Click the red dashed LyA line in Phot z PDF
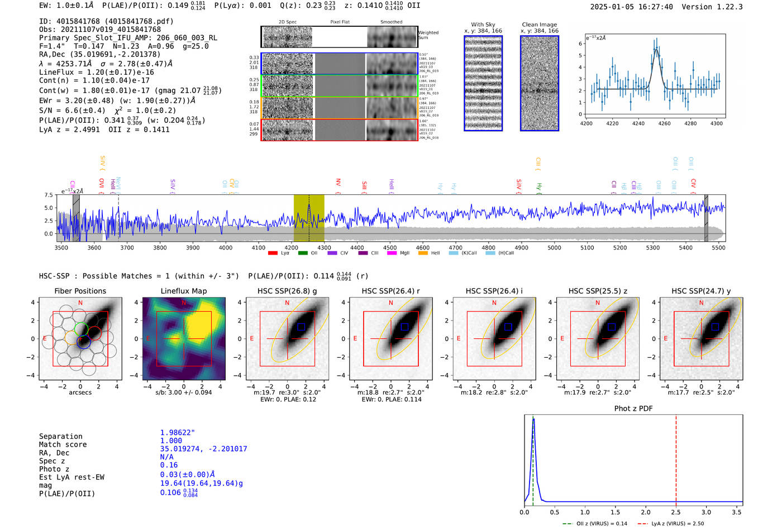Image resolution: width=782 pixels, height=532 pixels. [x=676, y=460]
